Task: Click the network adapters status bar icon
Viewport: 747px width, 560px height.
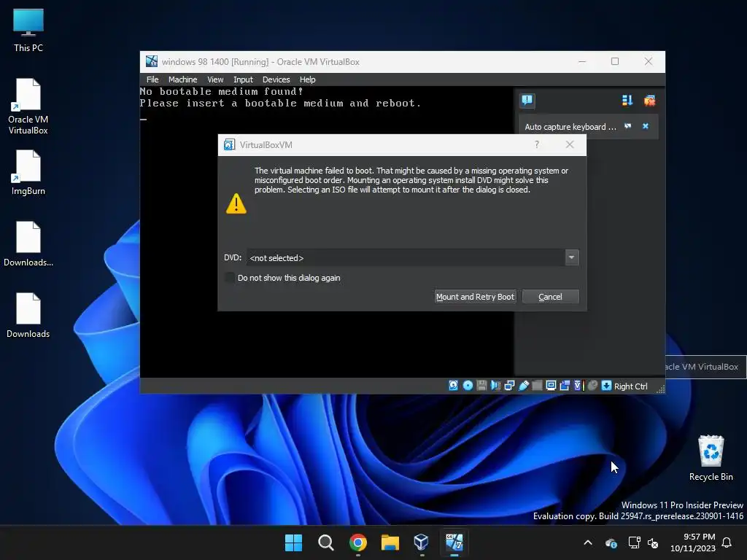Action: pyautogui.click(x=509, y=386)
